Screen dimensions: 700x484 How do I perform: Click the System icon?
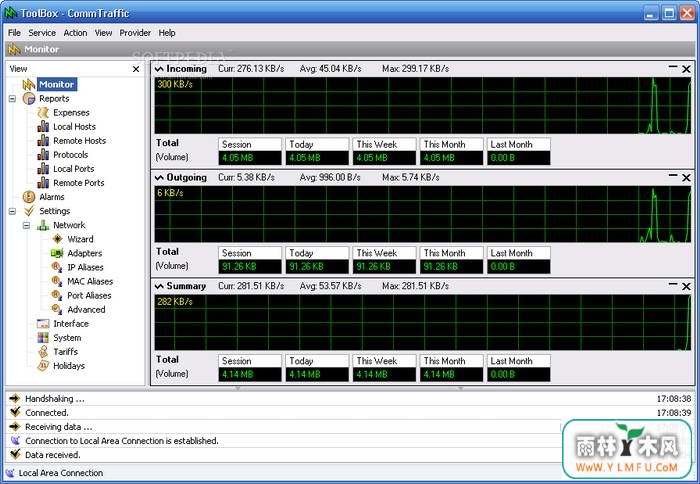[x=43, y=338]
